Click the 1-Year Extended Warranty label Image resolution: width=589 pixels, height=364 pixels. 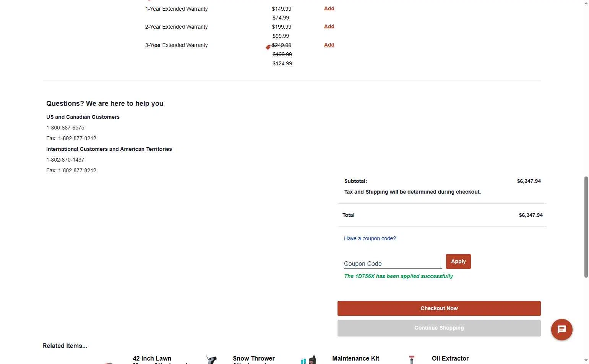coord(176,9)
